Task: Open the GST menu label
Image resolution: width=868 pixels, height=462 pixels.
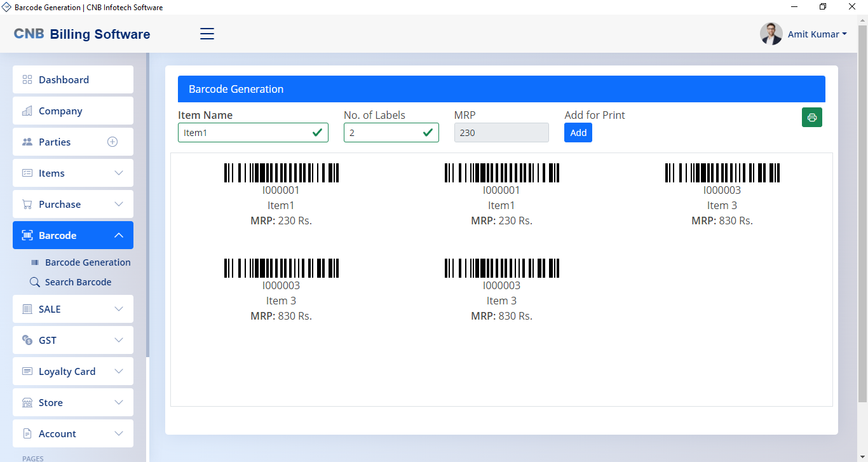Action: click(48, 341)
